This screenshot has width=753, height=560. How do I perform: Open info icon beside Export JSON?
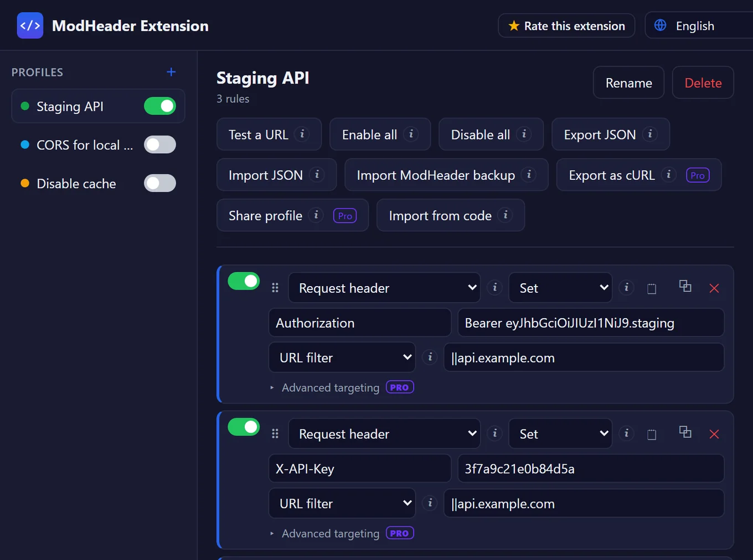click(650, 134)
